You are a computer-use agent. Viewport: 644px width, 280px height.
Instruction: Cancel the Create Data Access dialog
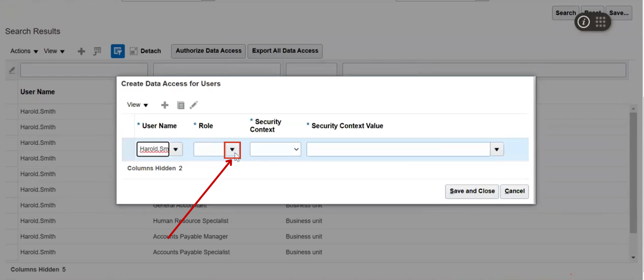(x=514, y=191)
